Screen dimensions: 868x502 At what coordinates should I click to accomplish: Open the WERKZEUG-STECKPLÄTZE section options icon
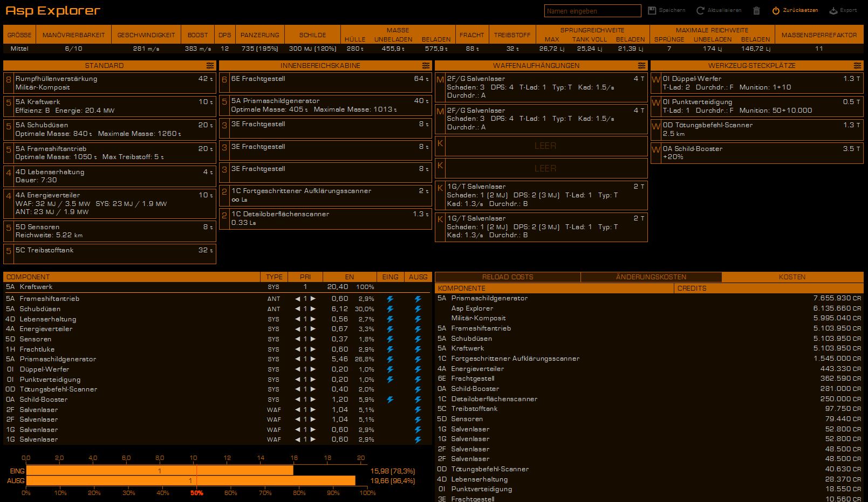[x=857, y=65]
